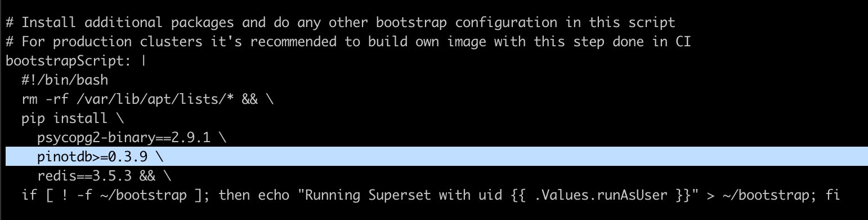Viewport: 868px width, 220px height.
Task: Click the pipe character after bootstrapScript:
Action: [x=144, y=60]
